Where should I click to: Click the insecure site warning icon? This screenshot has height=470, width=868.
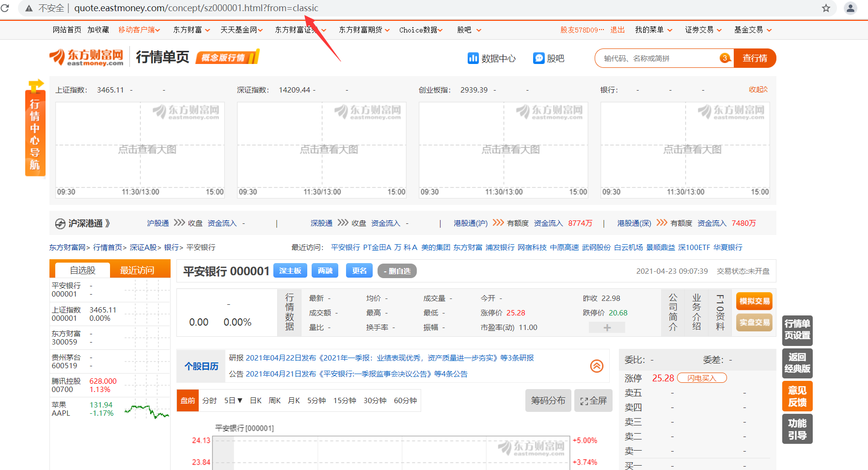coord(29,8)
